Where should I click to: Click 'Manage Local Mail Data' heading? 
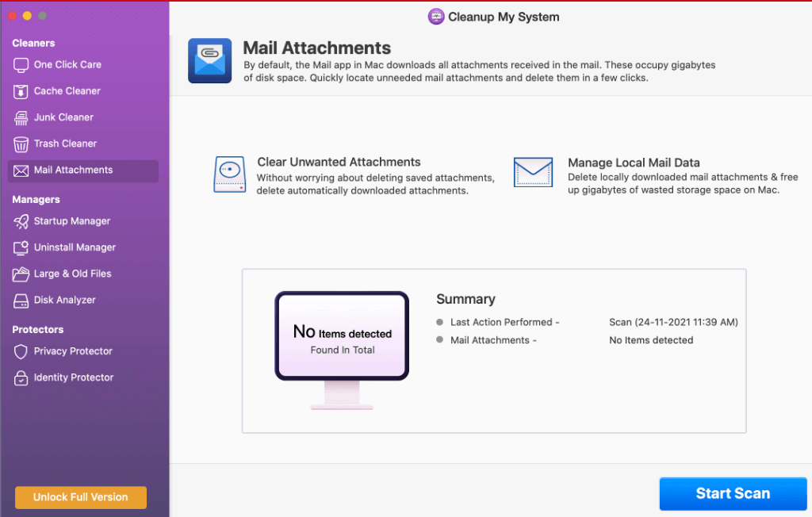click(x=634, y=163)
